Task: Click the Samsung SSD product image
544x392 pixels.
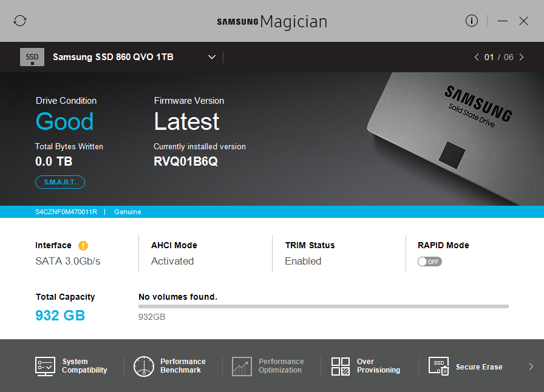Action: click(x=455, y=139)
